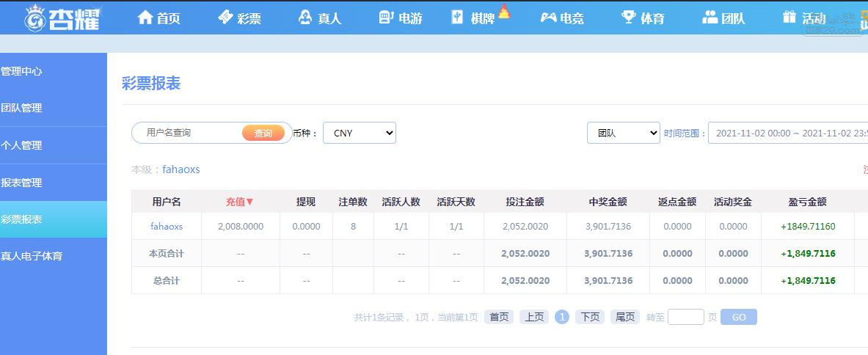The image size is (868, 355).
Task: Open the 电竞 esports menu
Action: (562, 18)
